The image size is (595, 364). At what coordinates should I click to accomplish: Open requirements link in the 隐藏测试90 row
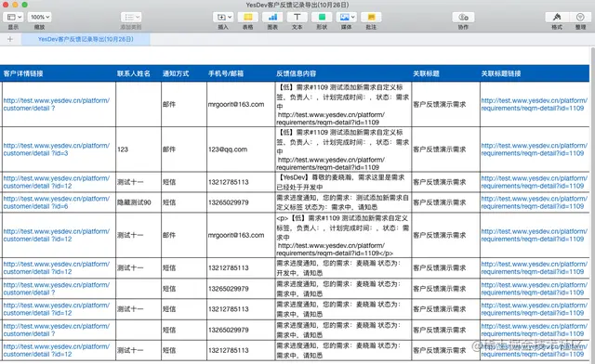[x=535, y=202]
